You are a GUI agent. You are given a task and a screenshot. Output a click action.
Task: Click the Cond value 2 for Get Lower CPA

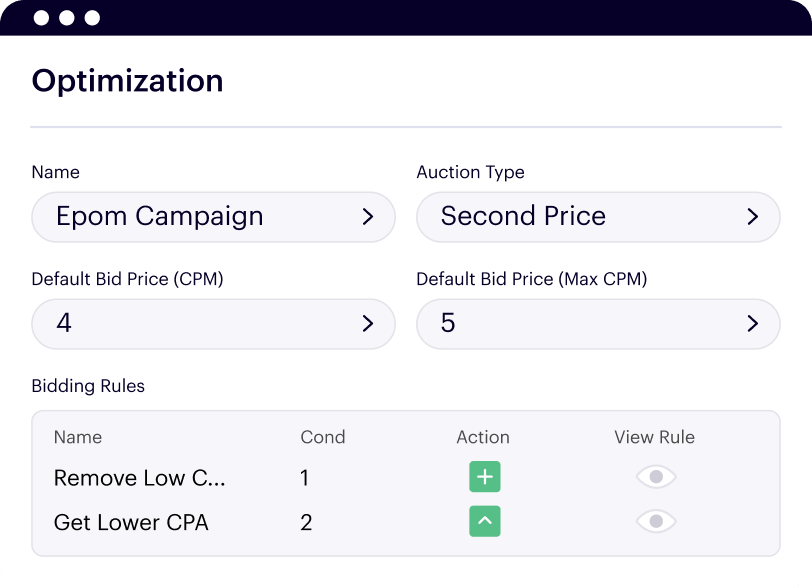click(x=306, y=522)
